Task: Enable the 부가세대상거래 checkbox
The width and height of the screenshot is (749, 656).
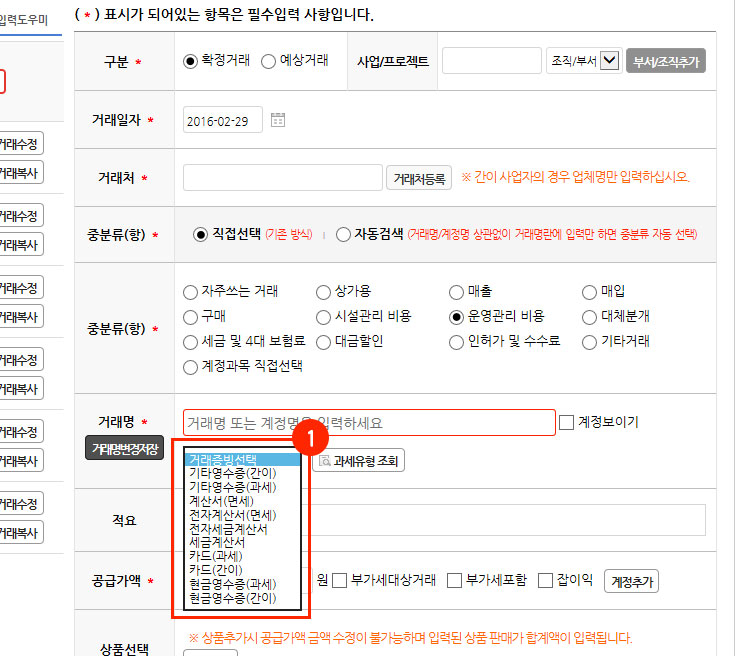Action: click(x=340, y=580)
